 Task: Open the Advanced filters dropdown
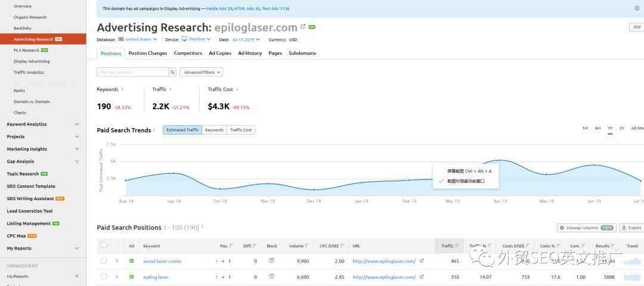pyautogui.click(x=201, y=72)
